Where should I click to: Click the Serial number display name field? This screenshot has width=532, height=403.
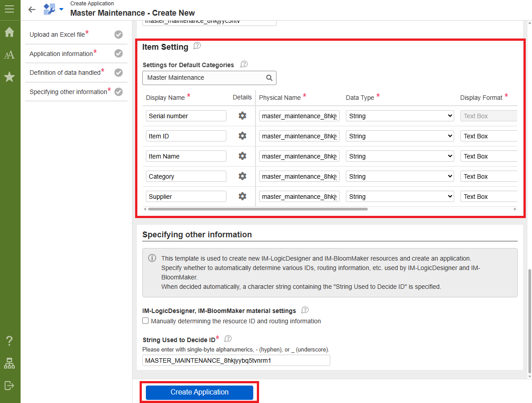(x=186, y=116)
